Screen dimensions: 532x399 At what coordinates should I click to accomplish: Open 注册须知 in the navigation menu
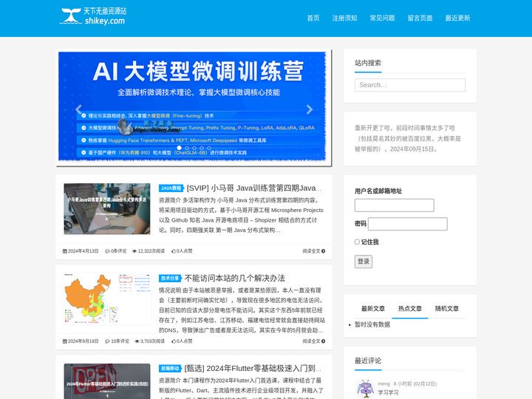pos(344,18)
